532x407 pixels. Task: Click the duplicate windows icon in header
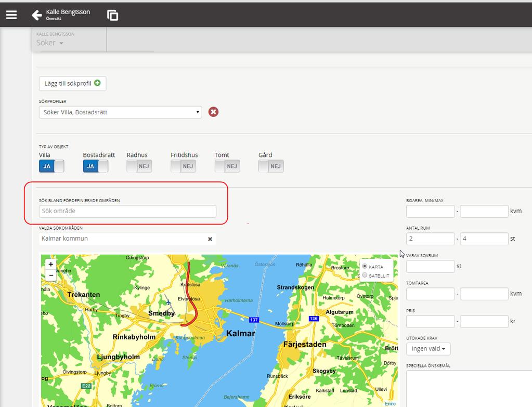(113, 15)
